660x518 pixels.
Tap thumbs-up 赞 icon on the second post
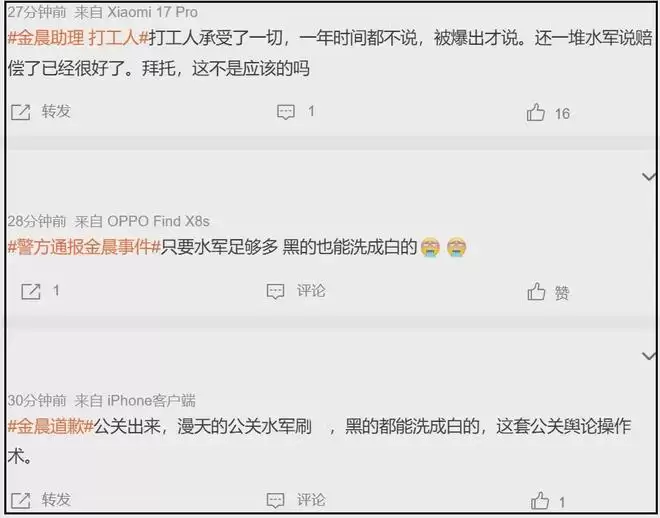536,292
